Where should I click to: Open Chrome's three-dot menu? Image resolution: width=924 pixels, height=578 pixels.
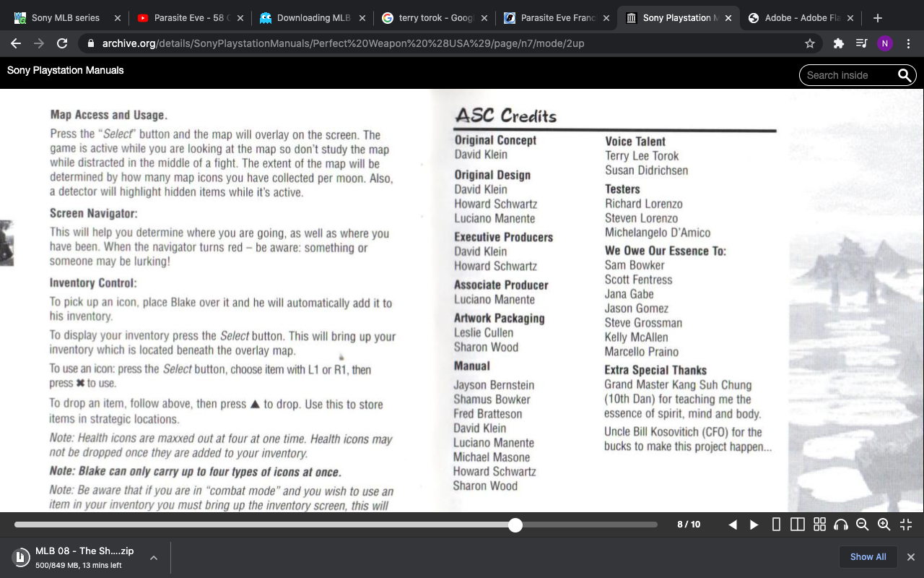point(907,43)
